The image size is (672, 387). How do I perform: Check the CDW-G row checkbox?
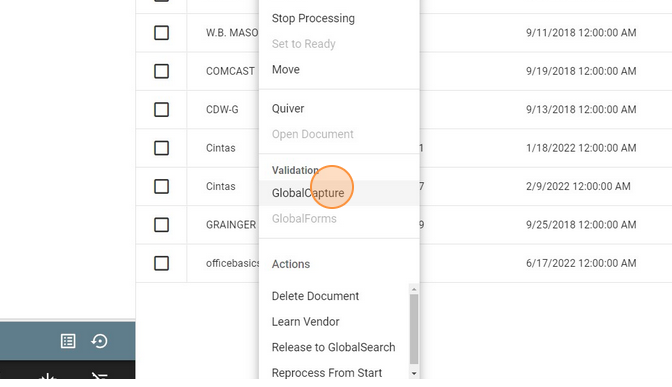[x=162, y=110]
